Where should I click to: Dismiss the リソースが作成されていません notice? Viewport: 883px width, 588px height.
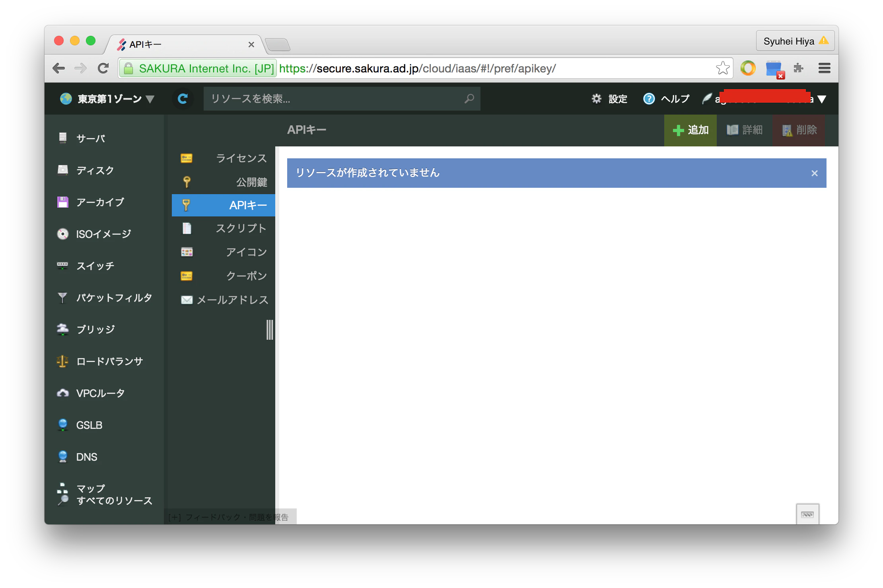click(x=814, y=173)
